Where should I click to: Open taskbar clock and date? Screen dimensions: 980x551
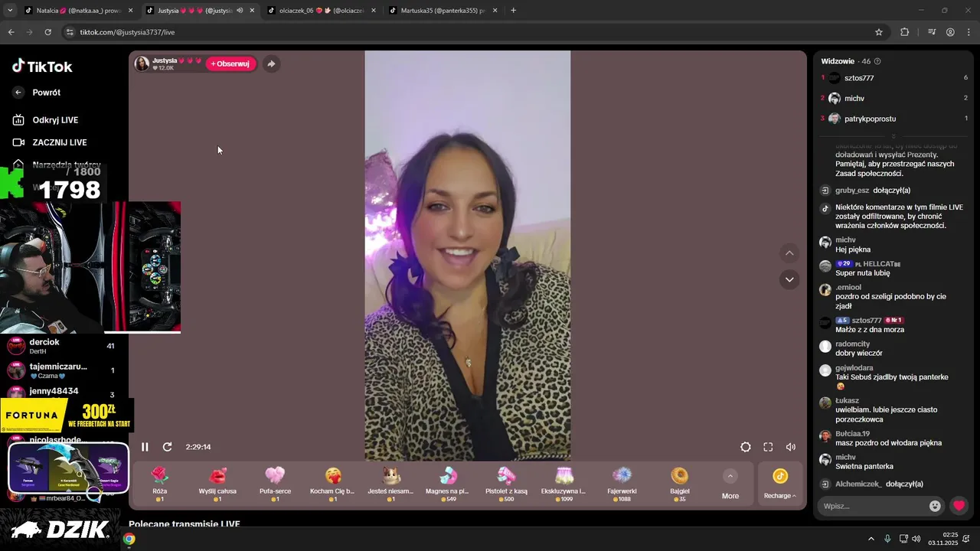[943, 539]
